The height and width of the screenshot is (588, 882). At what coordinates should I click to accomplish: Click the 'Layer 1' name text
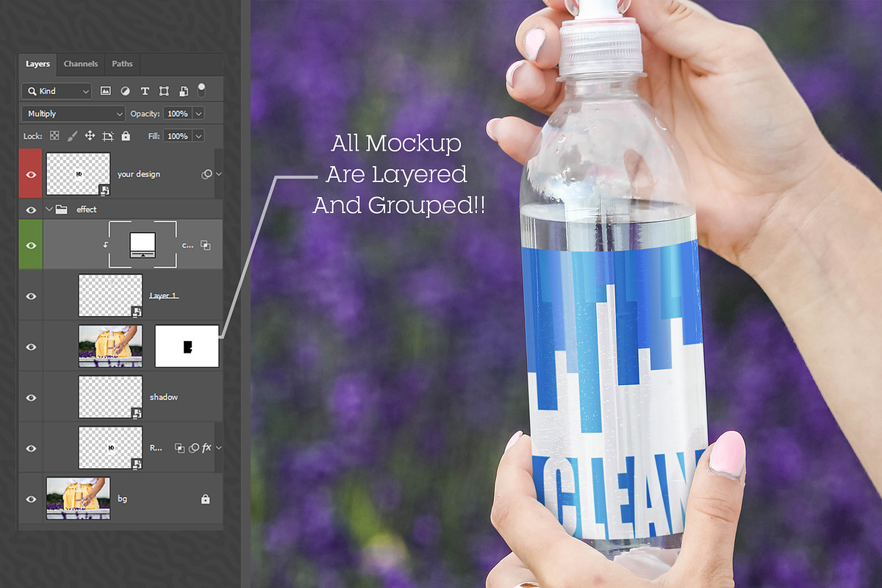(163, 295)
